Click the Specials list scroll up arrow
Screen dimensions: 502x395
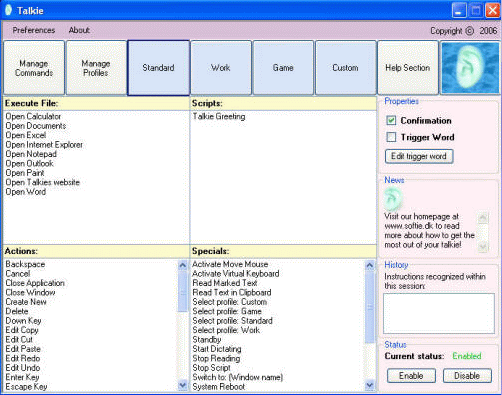tap(370, 265)
